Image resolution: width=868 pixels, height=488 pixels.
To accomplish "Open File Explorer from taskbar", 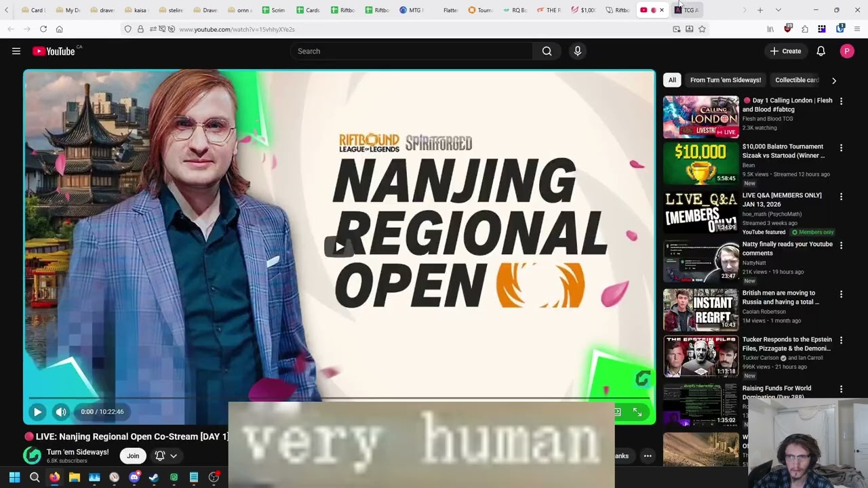I will pos(75,477).
